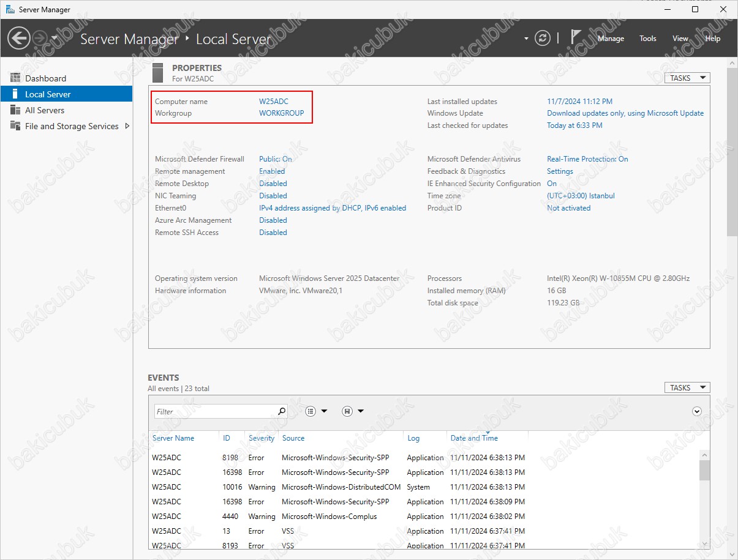Viewport: 738px width, 560px height.
Task: Select the Microsoft-Windows-Complus warning event
Action: [x=424, y=517]
